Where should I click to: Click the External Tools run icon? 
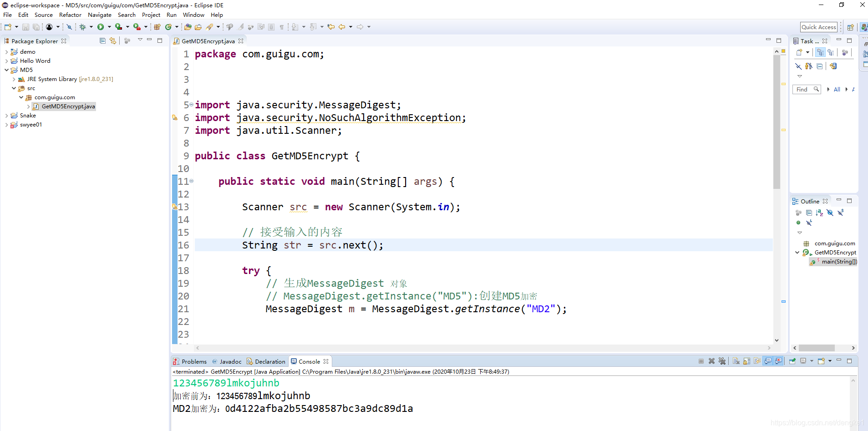137,27
